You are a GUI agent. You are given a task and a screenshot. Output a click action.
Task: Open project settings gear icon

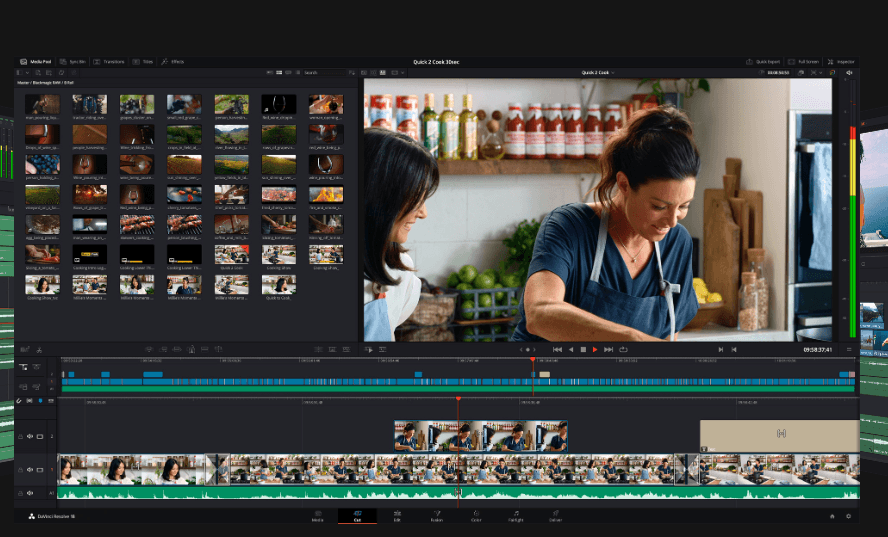tap(848, 516)
